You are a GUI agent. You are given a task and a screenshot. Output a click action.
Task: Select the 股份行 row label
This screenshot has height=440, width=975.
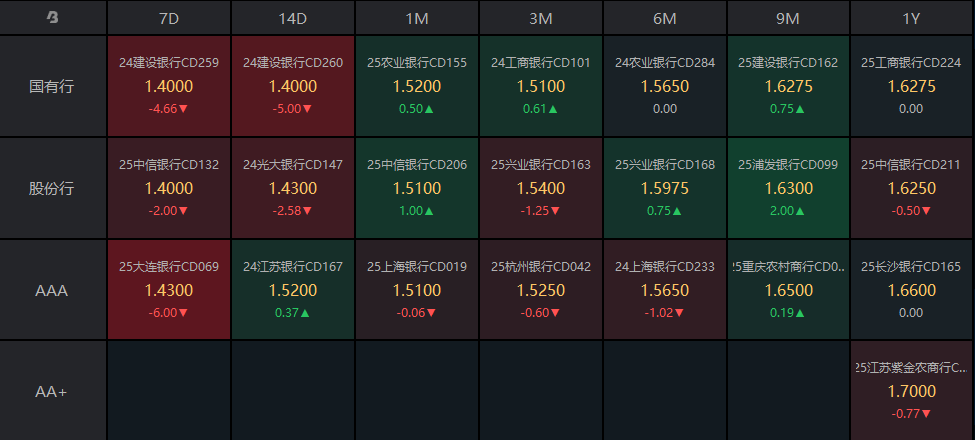53,188
